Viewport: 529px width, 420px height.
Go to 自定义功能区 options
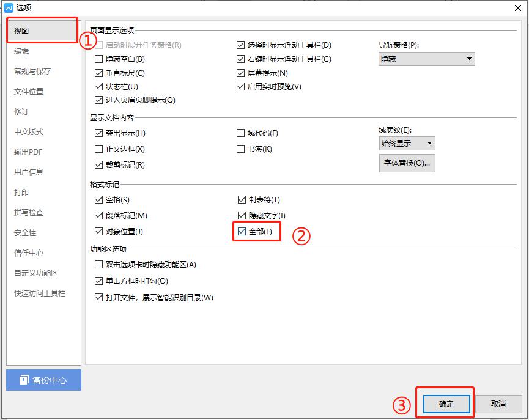click(x=36, y=273)
